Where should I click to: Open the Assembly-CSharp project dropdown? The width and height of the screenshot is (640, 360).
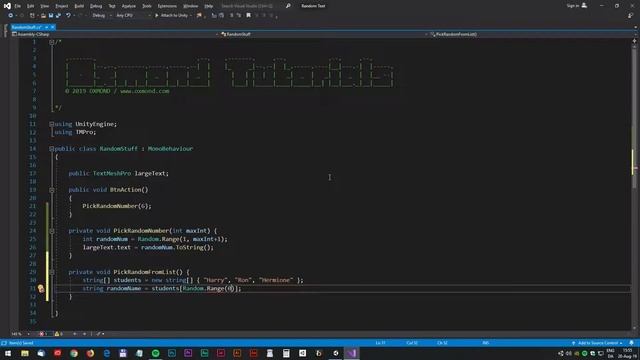[x=115, y=34]
